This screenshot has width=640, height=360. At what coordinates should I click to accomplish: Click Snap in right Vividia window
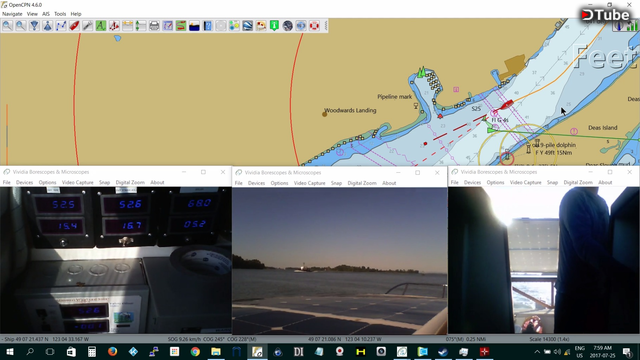pos(552,182)
